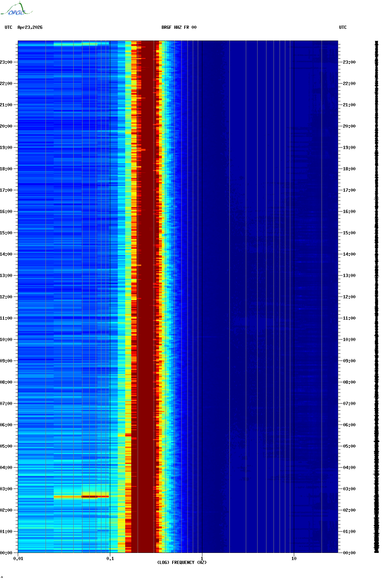This screenshot has height=581, width=392.
Task: Click the 0.01 frequency axis label
Action: tap(18, 558)
